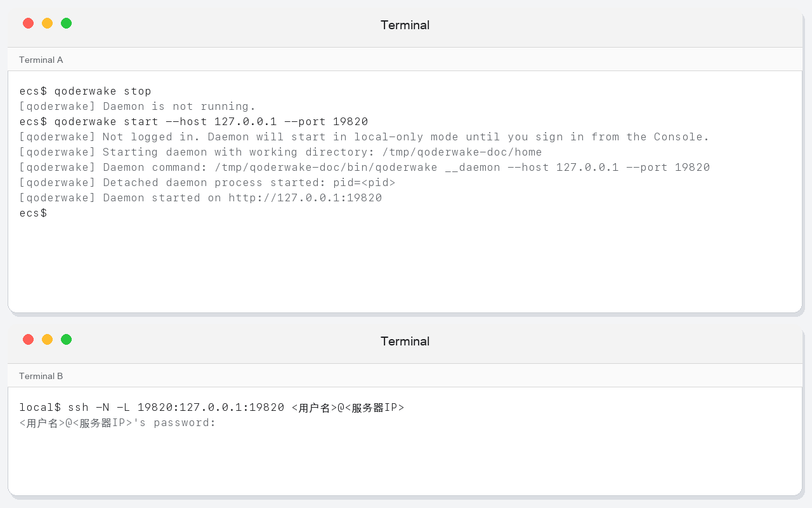
Task: Click the qoderwake start command line
Action: (193, 122)
